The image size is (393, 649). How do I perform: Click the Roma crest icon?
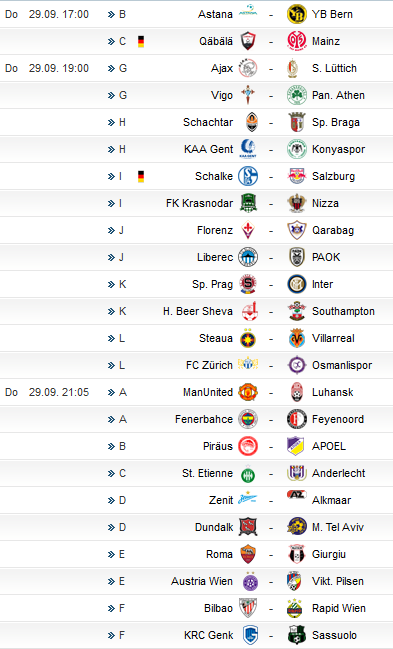(248, 554)
